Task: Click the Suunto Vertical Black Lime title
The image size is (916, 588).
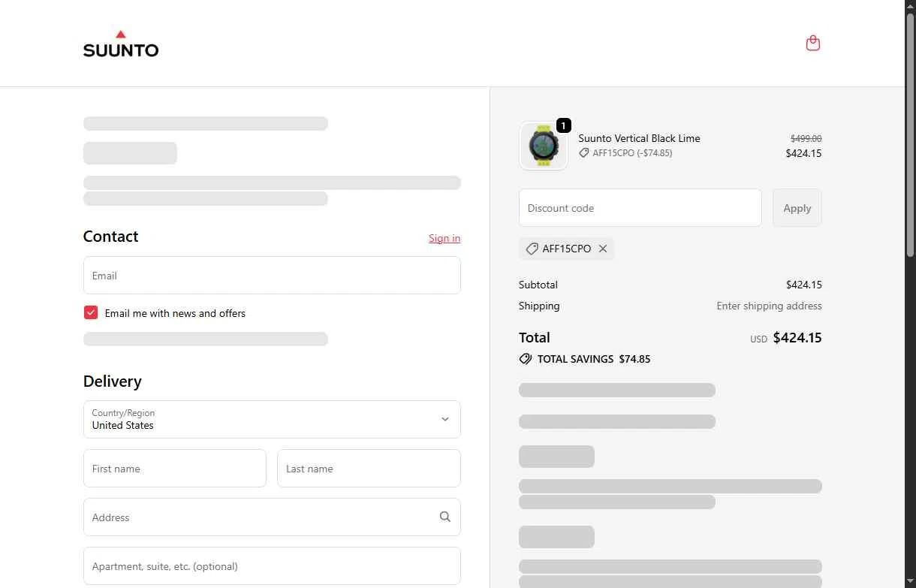Action: coord(639,138)
